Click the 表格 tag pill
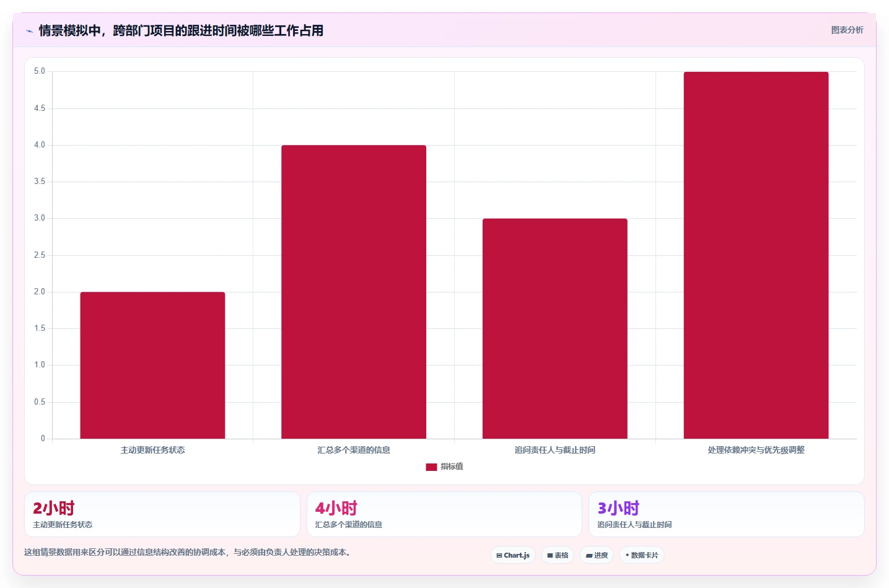 pos(558,555)
